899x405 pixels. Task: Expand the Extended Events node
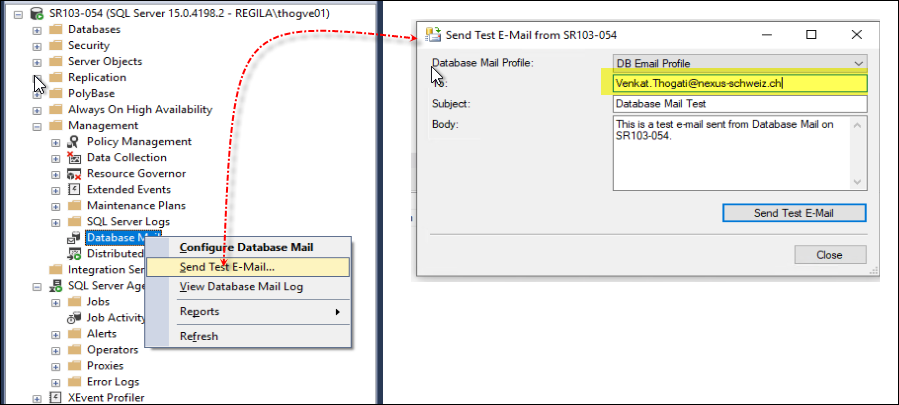click(55, 190)
